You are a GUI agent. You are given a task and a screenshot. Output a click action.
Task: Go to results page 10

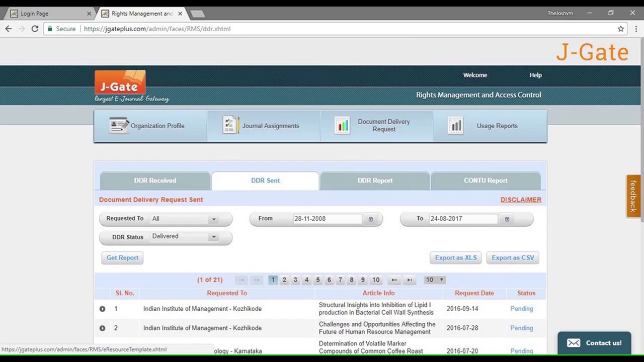tap(376, 280)
